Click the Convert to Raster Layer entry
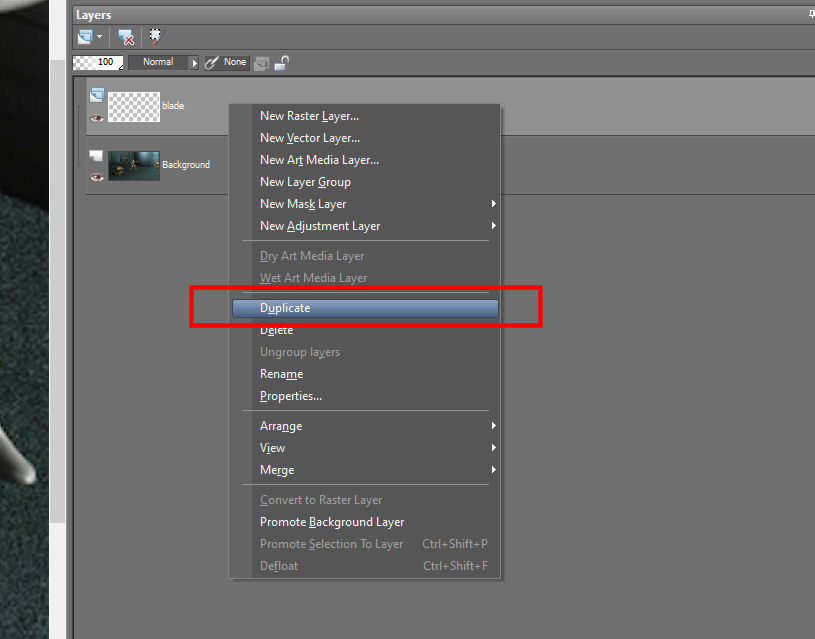This screenshot has height=639, width=815. tap(365, 500)
